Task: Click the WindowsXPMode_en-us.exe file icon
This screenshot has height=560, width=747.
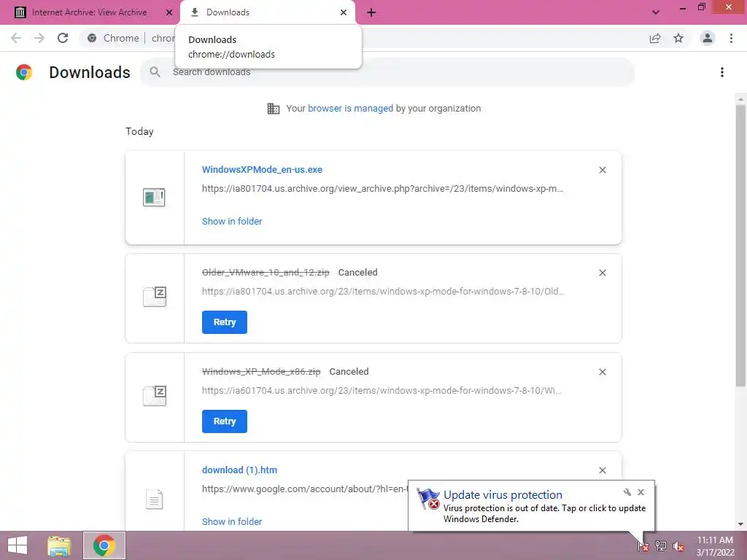Action: 154,197
